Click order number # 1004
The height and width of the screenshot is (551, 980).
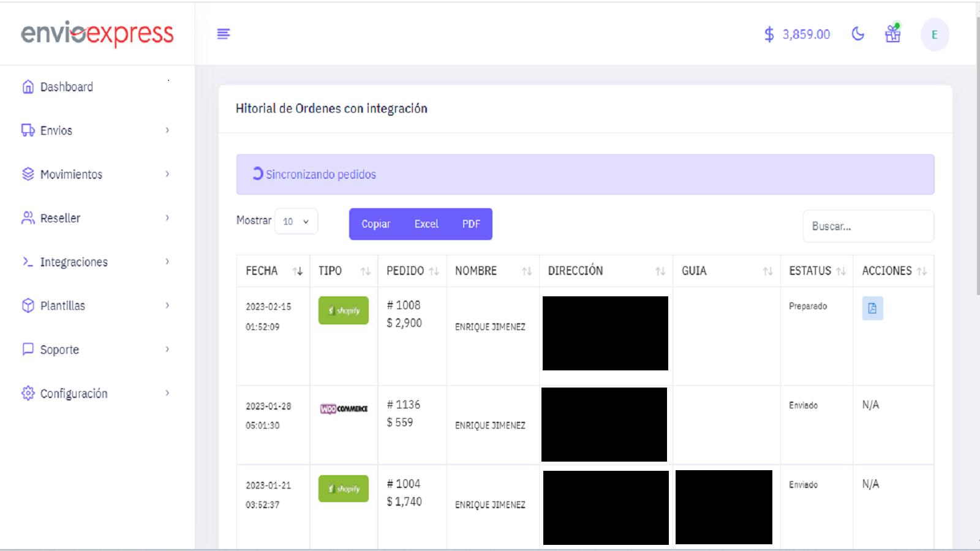pos(404,484)
